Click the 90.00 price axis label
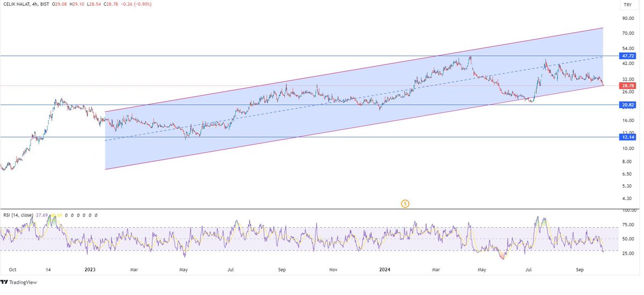 pos(627,18)
